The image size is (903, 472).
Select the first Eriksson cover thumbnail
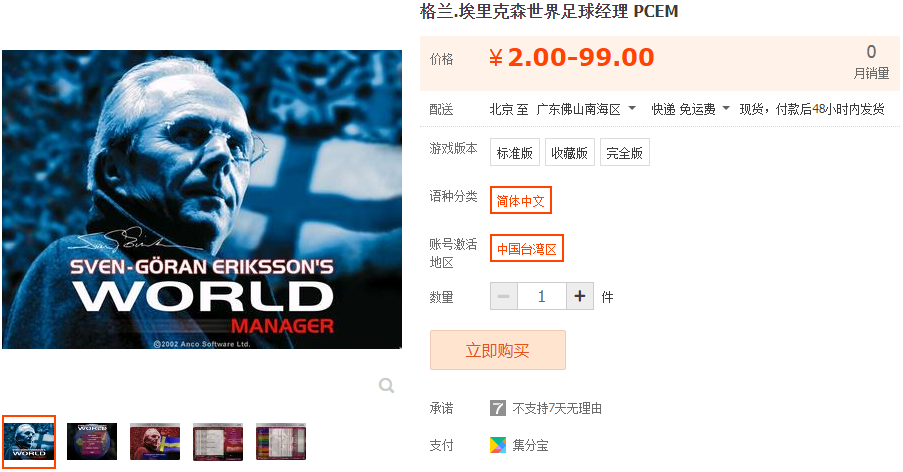click(x=29, y=441)
